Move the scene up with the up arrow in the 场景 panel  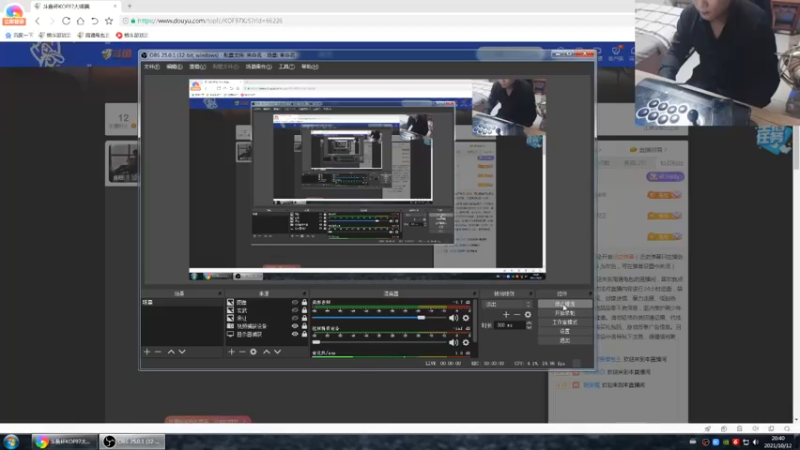click(x=171, y=352)
